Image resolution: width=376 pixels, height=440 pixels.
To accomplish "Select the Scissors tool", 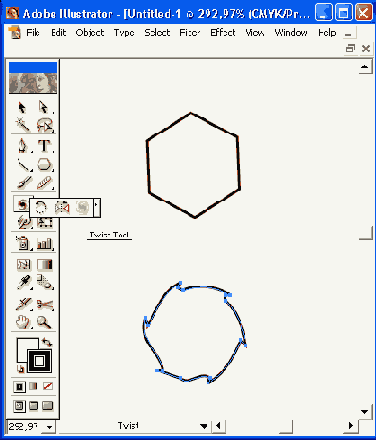I will [x=45, y=304].
